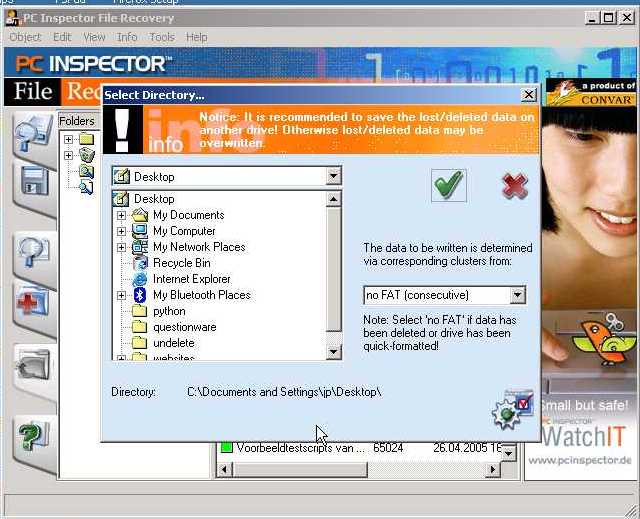Select the Internet Explorer icon

tap(140, 279)
